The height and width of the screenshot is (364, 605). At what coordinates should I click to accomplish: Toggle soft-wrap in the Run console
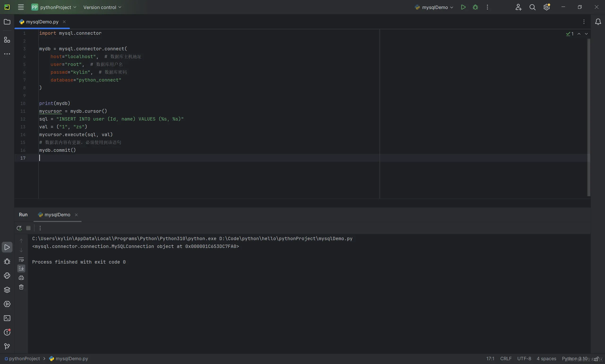coord(21,259)
